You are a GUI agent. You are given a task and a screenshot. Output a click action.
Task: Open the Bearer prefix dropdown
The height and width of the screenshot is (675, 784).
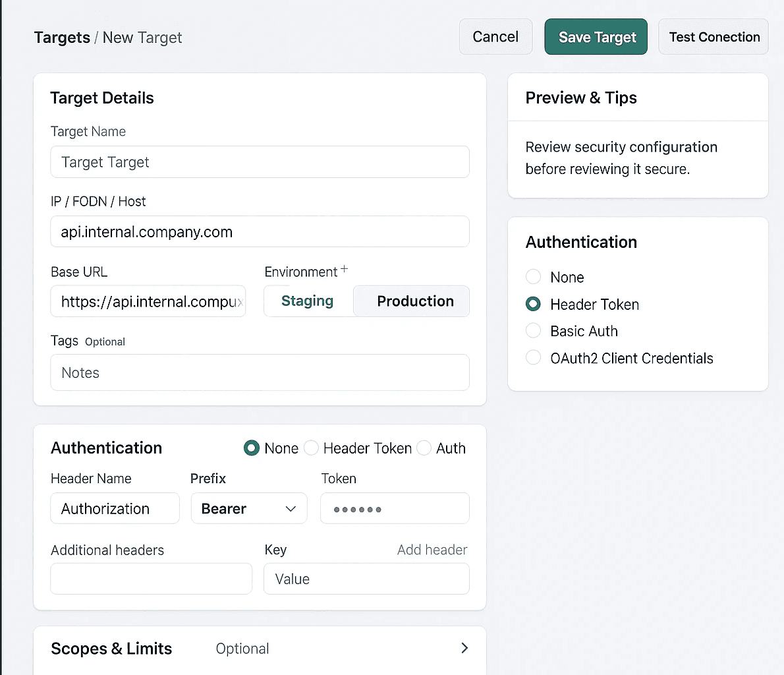[249, 509]
